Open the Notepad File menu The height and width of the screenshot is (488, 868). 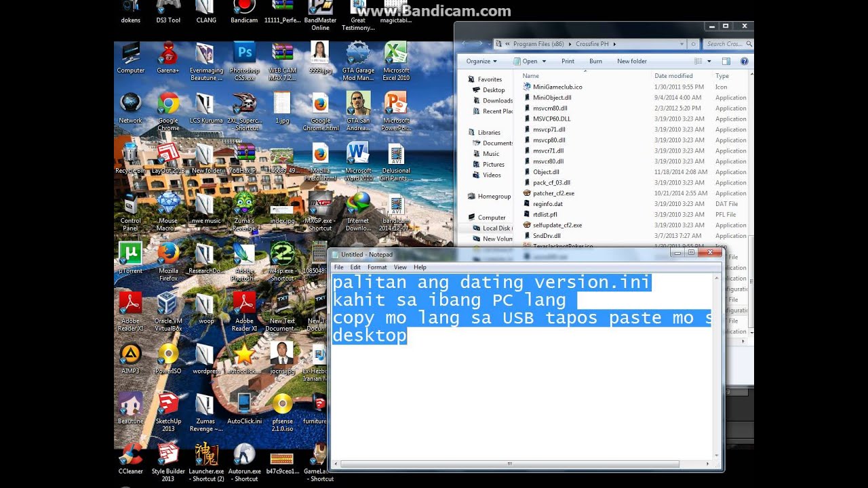point(338,267)
